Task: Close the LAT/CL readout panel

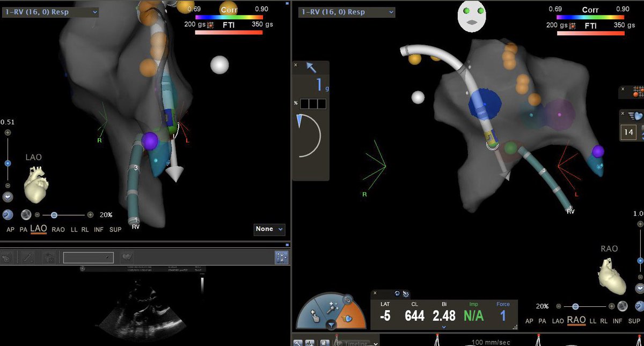Action: (375, 293)
